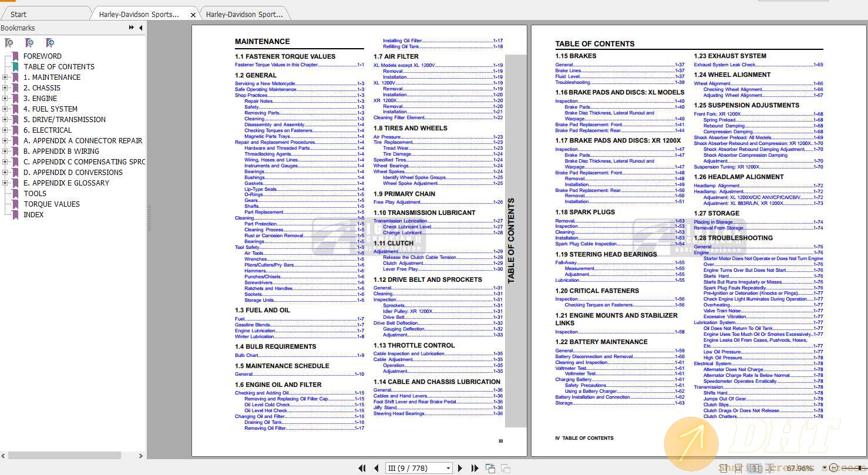Click the bookmark icon with blue arrow

pyautogui.click(x=50, y=43)
